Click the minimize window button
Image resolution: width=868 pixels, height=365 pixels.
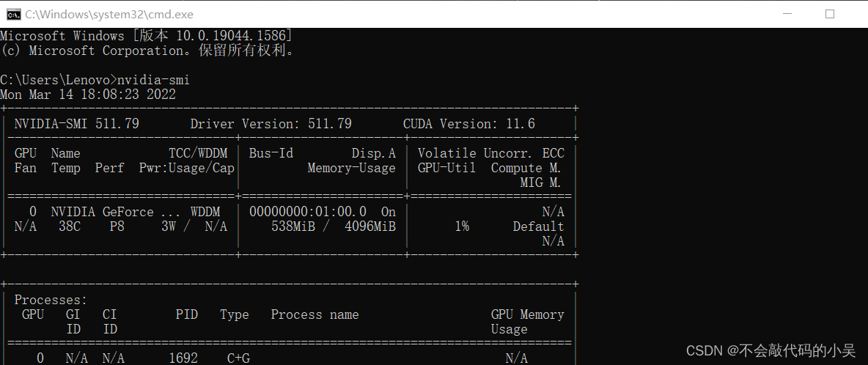(x=786, y=15)
